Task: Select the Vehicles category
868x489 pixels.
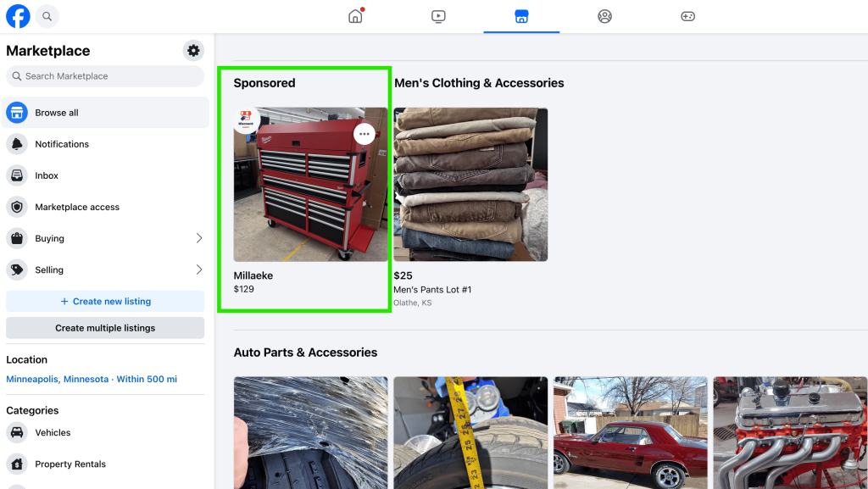Action: (x=53, y=433)
